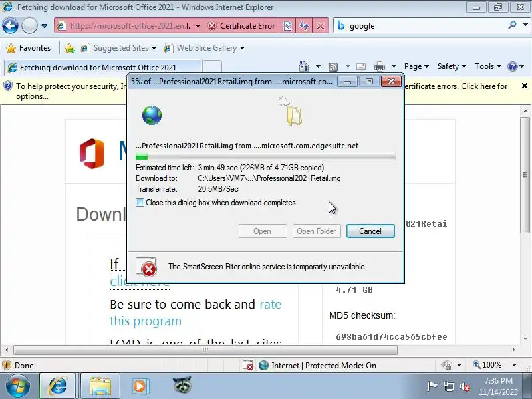Open a new blank tab
The width and height of the screenshot is (532, 399).
(212, 67)
